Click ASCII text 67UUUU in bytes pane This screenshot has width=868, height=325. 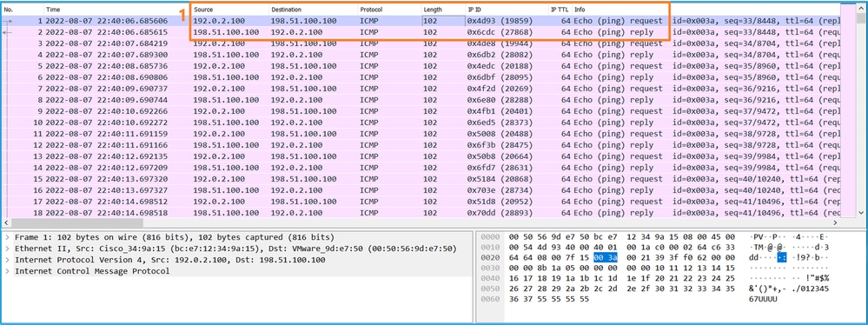[764, 299]
